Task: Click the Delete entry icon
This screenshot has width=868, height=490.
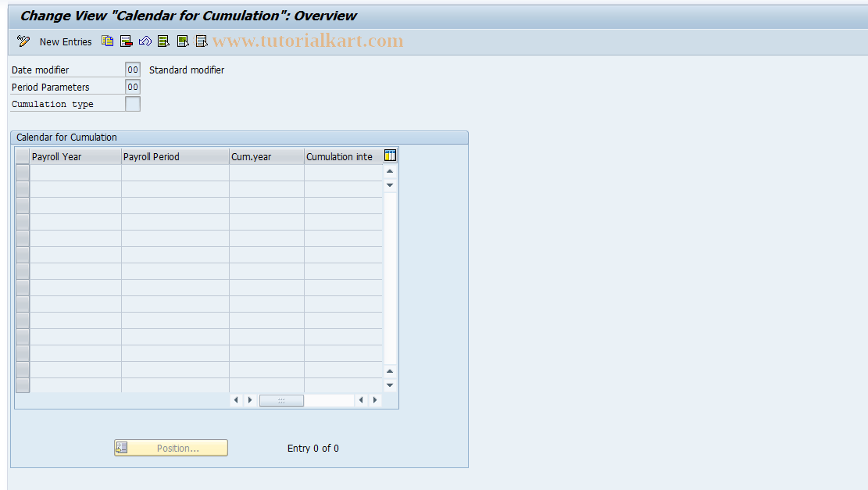Action: pos(127,41)
